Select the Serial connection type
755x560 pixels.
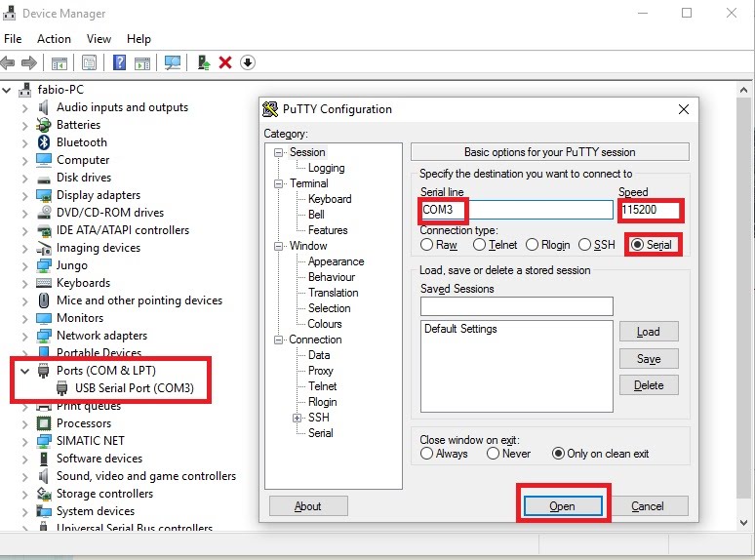point(637,245)
